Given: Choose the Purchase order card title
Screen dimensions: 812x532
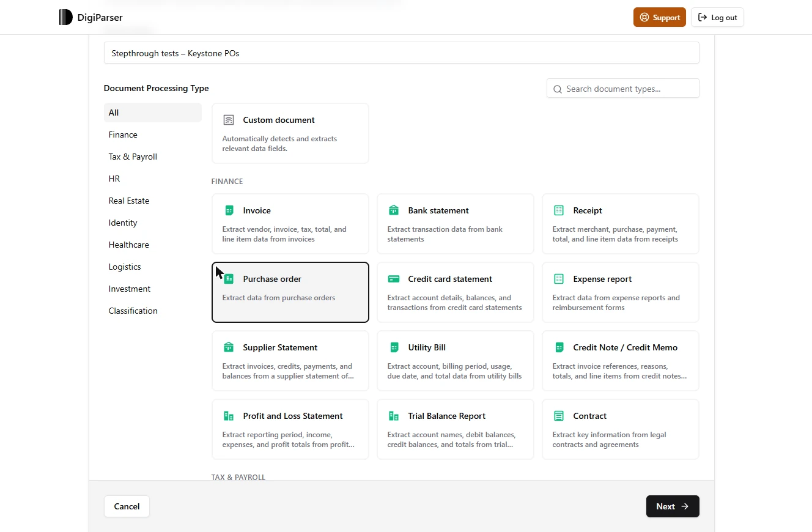Looking at the screenshot, I should (x=272, y=279).
